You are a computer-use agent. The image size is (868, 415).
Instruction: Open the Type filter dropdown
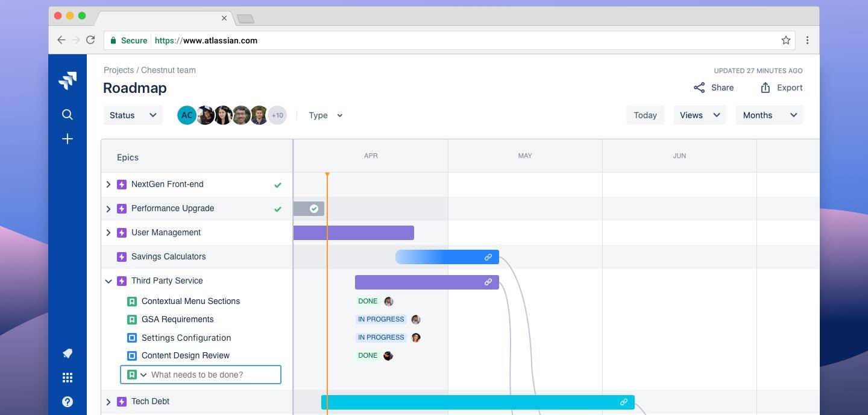[x=325, y=115]
